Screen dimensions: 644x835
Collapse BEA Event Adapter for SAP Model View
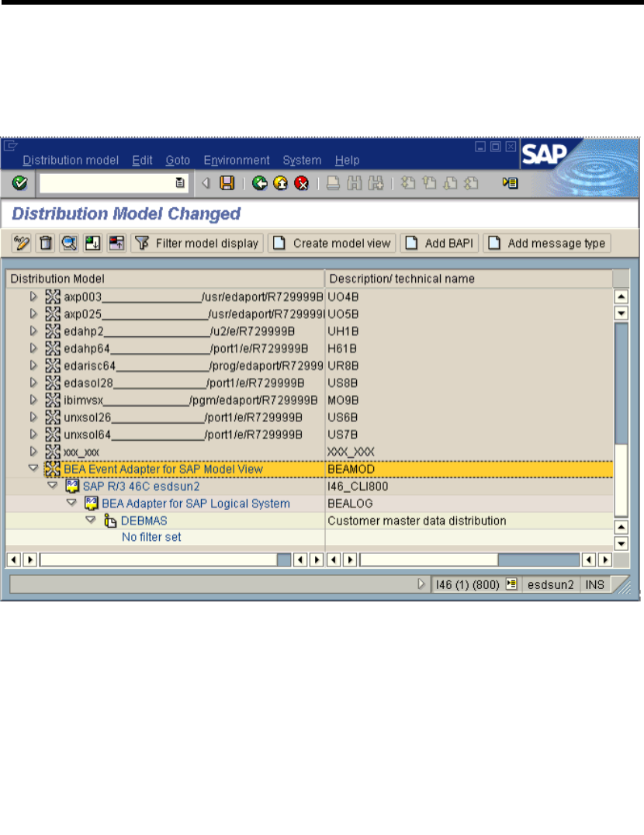tap(33, 468)
